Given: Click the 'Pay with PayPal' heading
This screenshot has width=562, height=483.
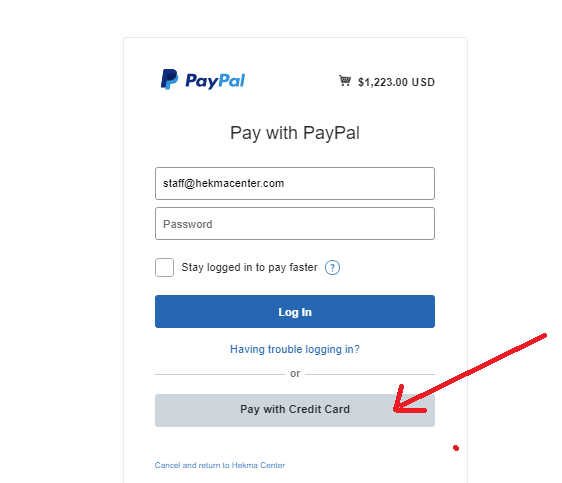Looking at the screenshot, I should [x=295, y=133].
